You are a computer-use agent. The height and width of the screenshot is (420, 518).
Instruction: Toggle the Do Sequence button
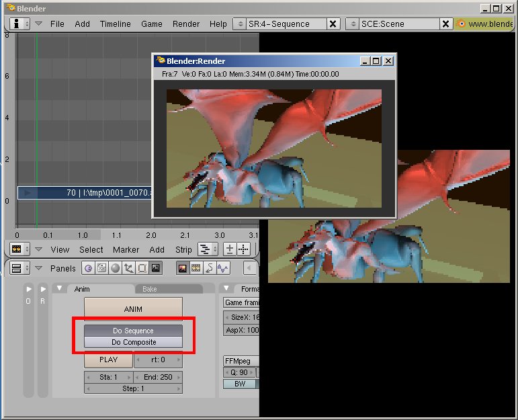coord(133,331)
